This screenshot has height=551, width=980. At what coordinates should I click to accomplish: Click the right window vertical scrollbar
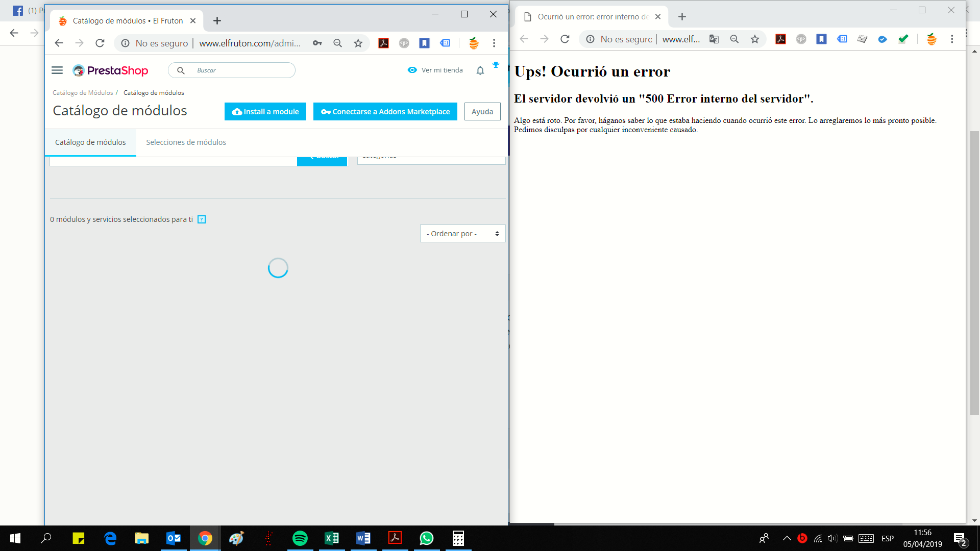point(974,273)
